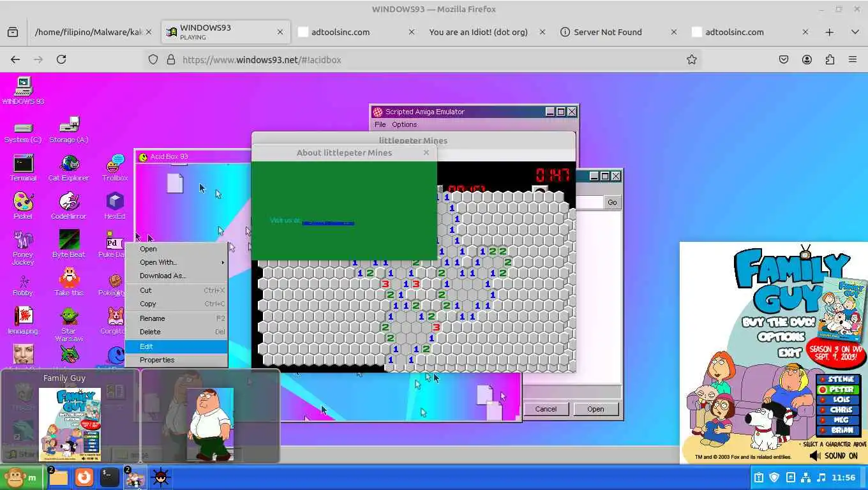Screen dimensions: 868x490
Task: Bookmark this page with the star icon
Action: [691, 59]
